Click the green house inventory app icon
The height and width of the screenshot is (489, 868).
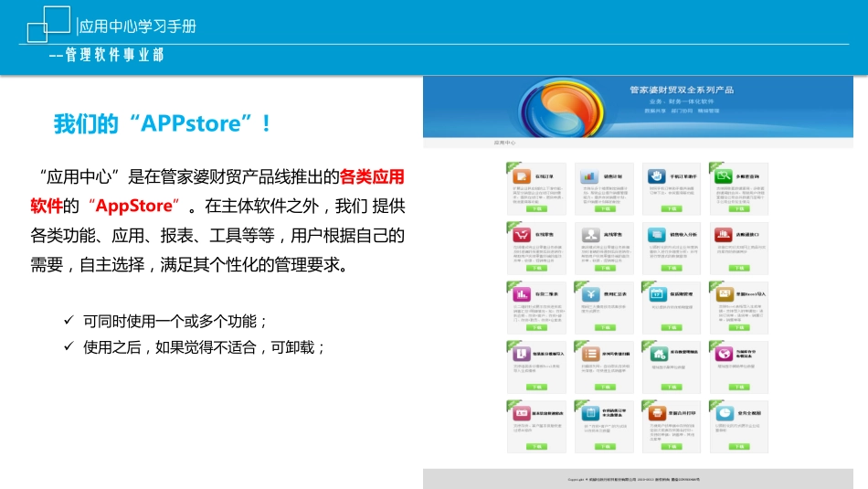click(658, 354)
